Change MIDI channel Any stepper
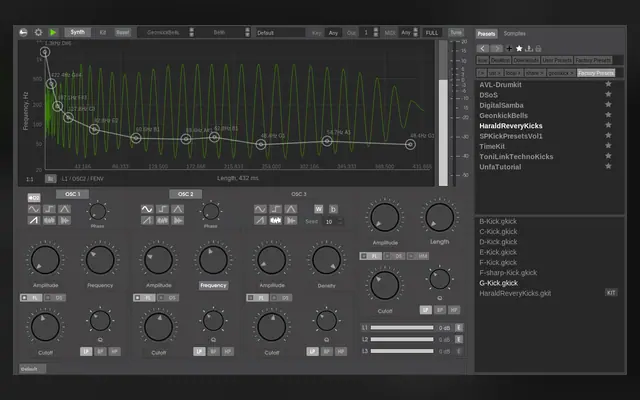Screen dimensions: 640x400 click(416, 32)
